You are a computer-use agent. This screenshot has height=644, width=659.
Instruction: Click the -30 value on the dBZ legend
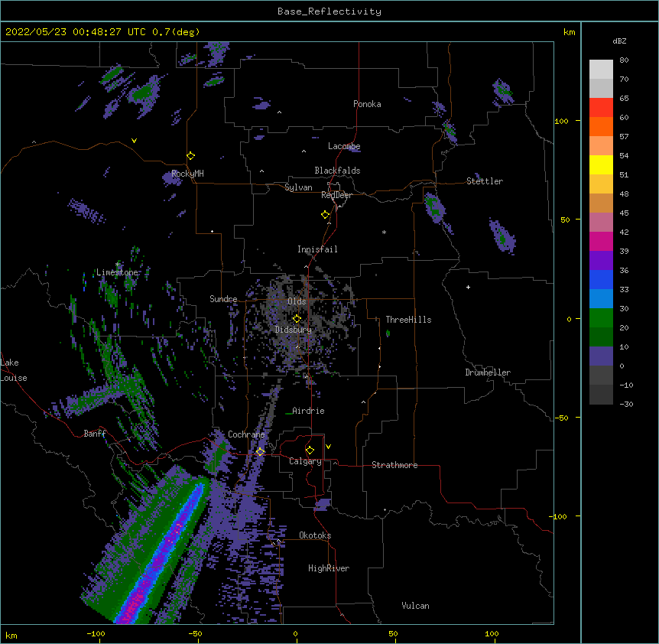pos(626,405)
